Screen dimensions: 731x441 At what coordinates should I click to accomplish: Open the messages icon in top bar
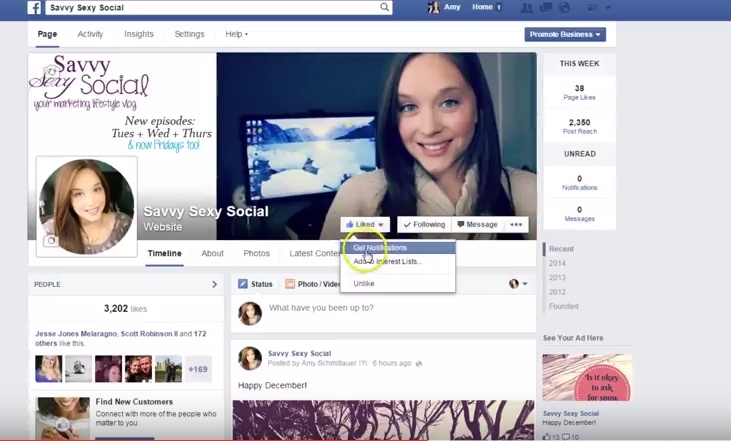point(545,7)
